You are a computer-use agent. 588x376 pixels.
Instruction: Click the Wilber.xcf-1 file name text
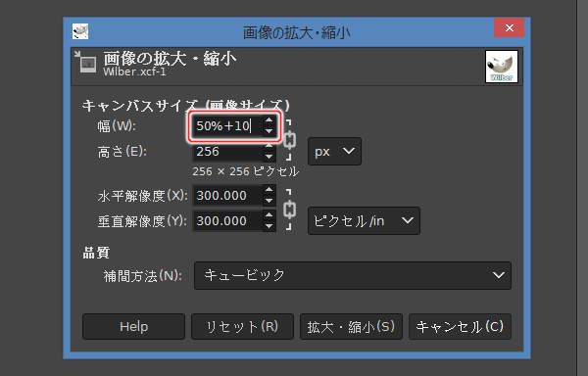click(134, 71)
